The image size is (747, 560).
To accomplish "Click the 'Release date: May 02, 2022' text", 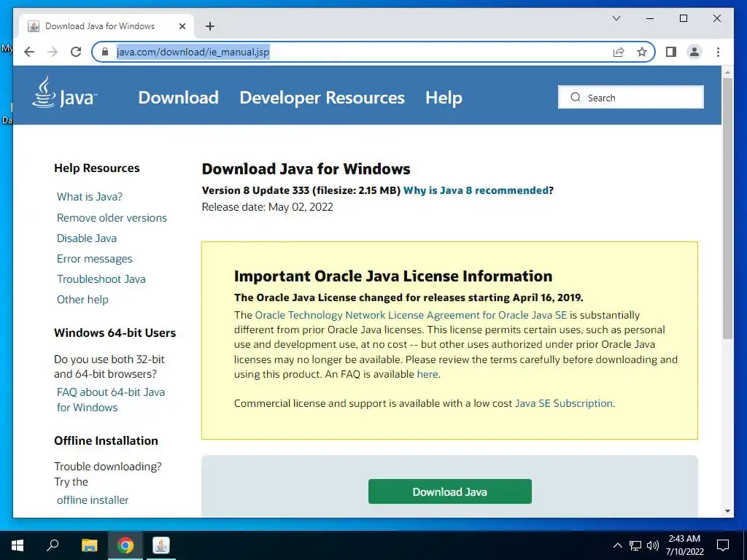I will 267,207.
